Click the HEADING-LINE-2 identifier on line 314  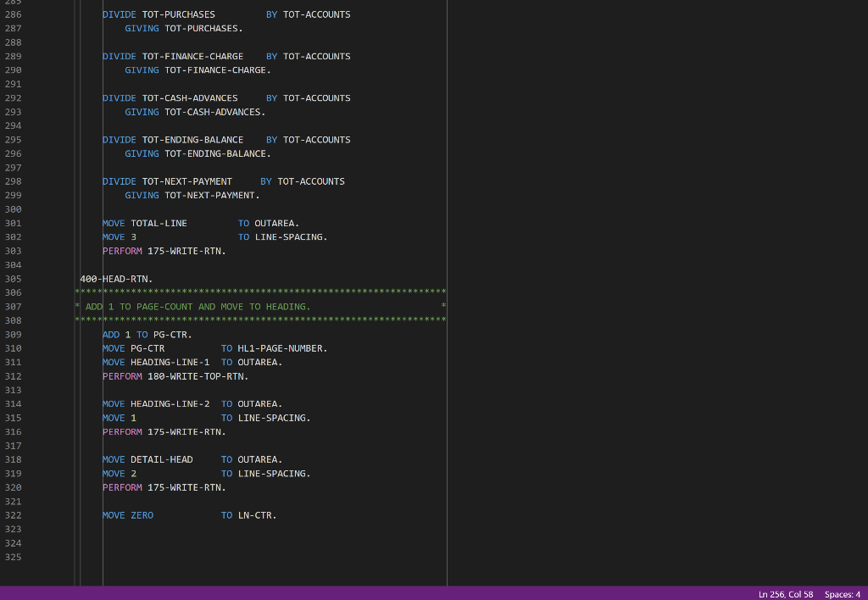(170, 403)
